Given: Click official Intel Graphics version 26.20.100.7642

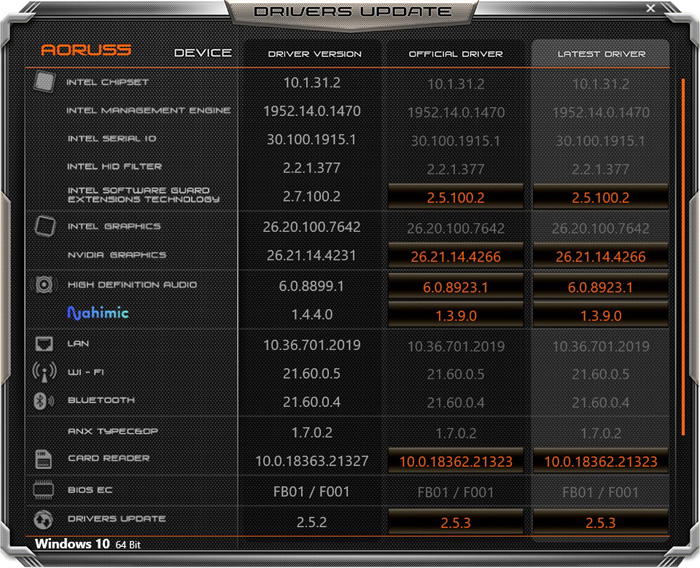Looking at the screenshot, I should tap(456, 229).
